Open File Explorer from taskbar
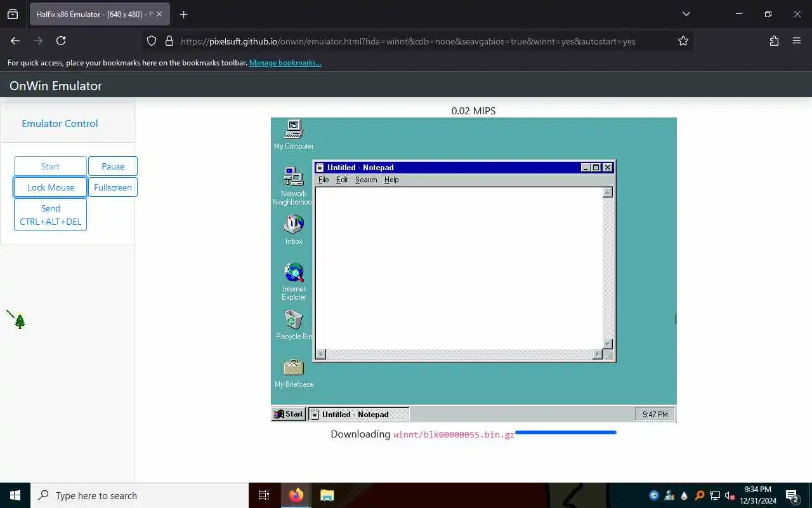The image size is (812, 508). (x=327, y=495)
